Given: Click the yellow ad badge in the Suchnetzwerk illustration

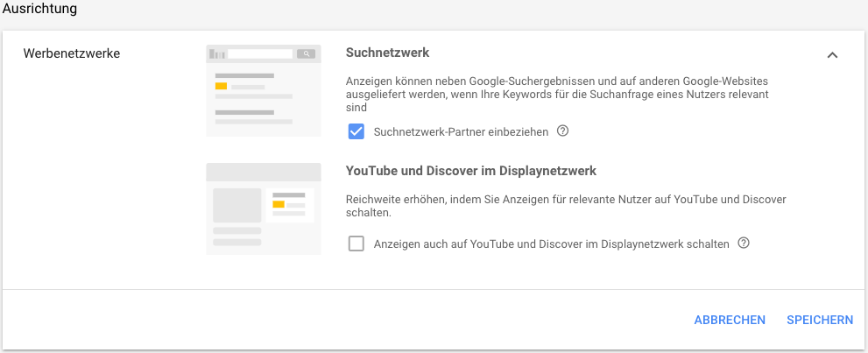Looking at the screenshot, I should click(221, 86).
